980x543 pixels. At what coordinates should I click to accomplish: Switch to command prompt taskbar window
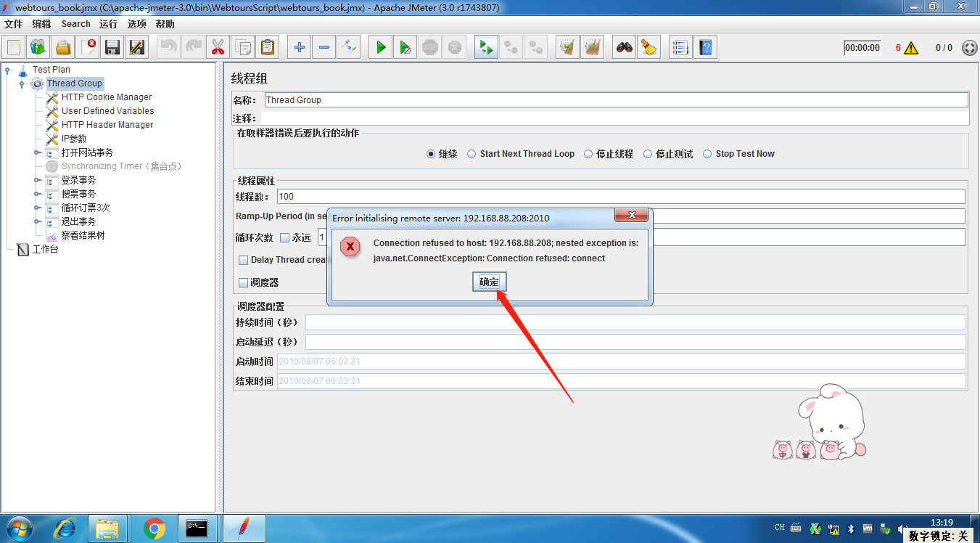click(x=197, y=528)
